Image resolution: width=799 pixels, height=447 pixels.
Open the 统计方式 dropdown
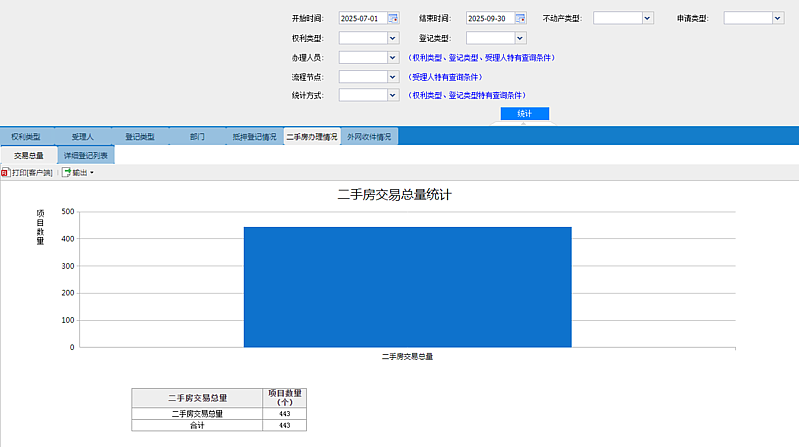tap(392, 95)
